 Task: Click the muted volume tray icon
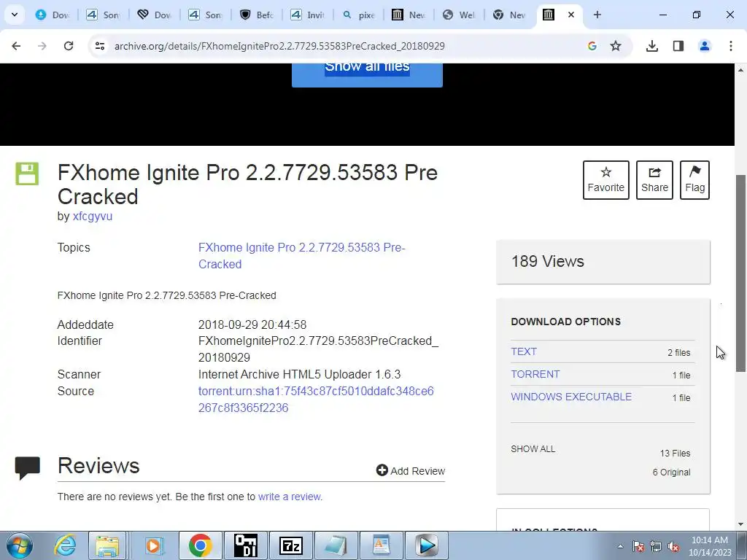click(x=673, y=547)
